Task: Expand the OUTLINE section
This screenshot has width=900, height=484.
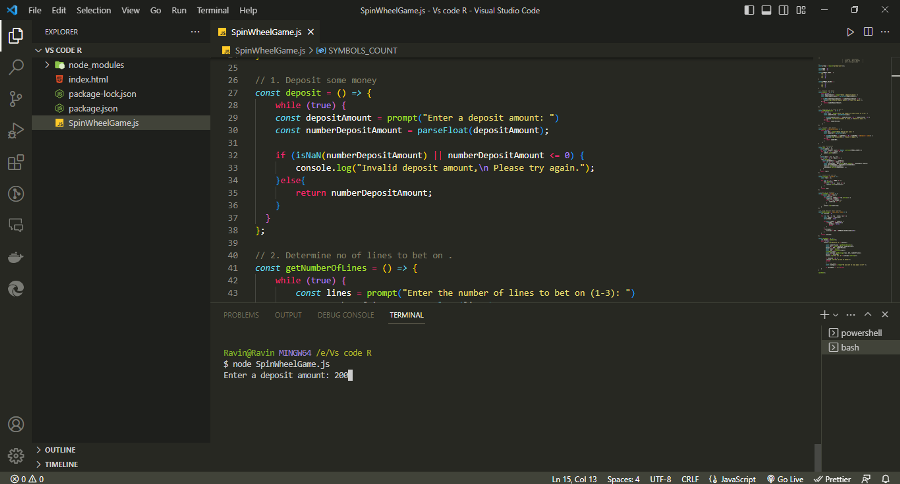Action: click(121, 450)
